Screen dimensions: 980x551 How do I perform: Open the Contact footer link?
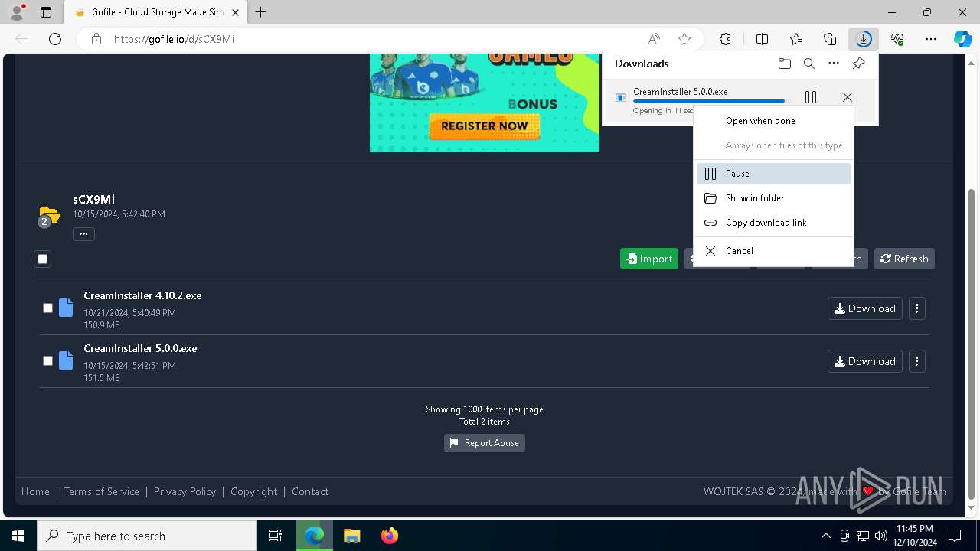pos(310,491)
